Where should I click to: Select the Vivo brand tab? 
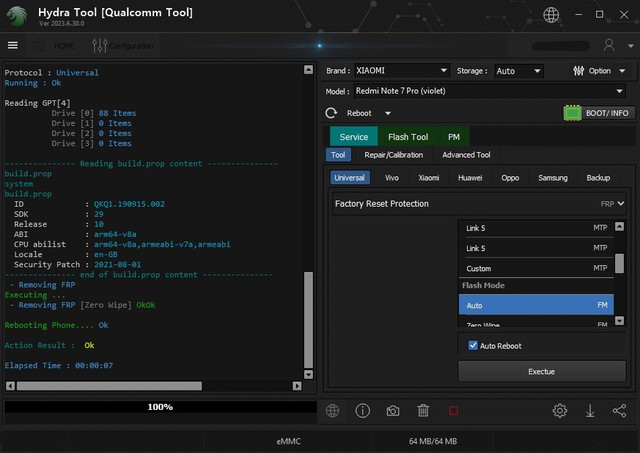click(x=392, y=178)
